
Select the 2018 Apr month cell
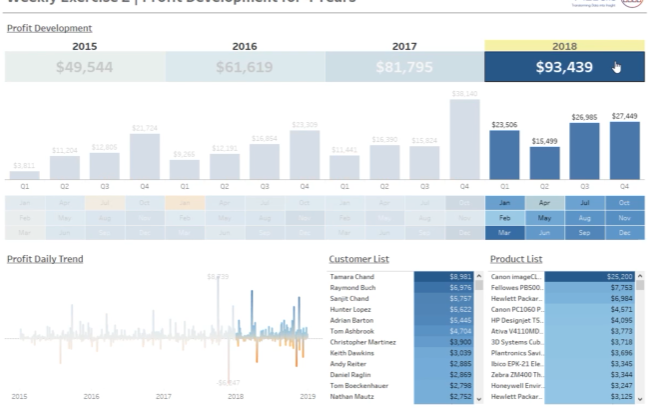[544, 203]
